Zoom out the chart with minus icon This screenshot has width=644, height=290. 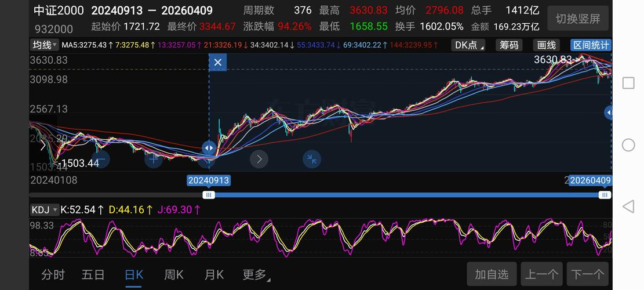[x=100, y=159]
